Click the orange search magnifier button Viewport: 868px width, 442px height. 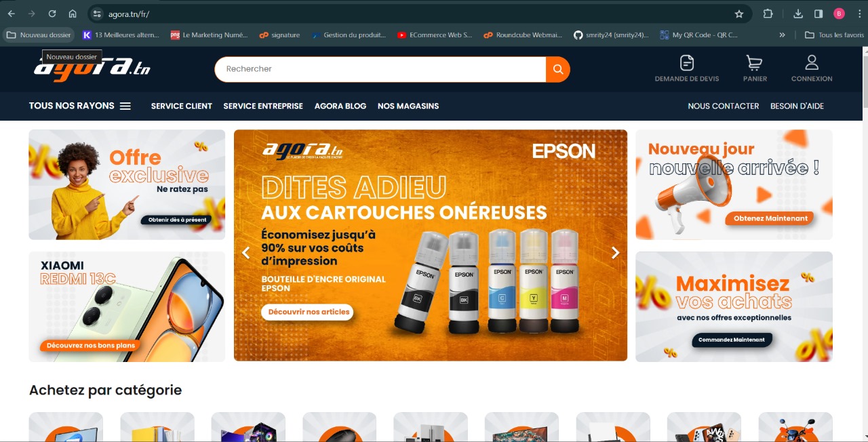pyautogui.click(x=558, y=69)
